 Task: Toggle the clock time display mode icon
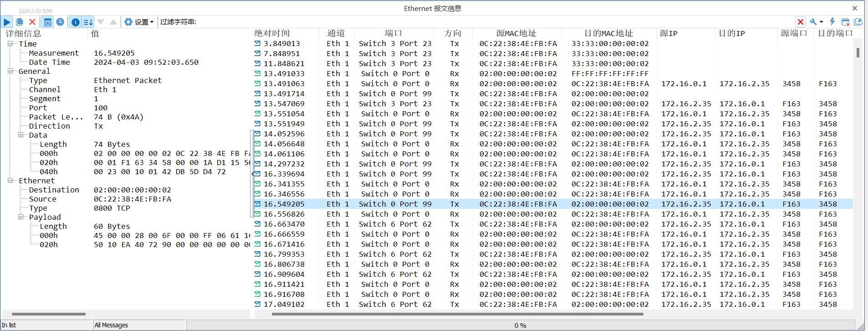[x=60, y=22]
